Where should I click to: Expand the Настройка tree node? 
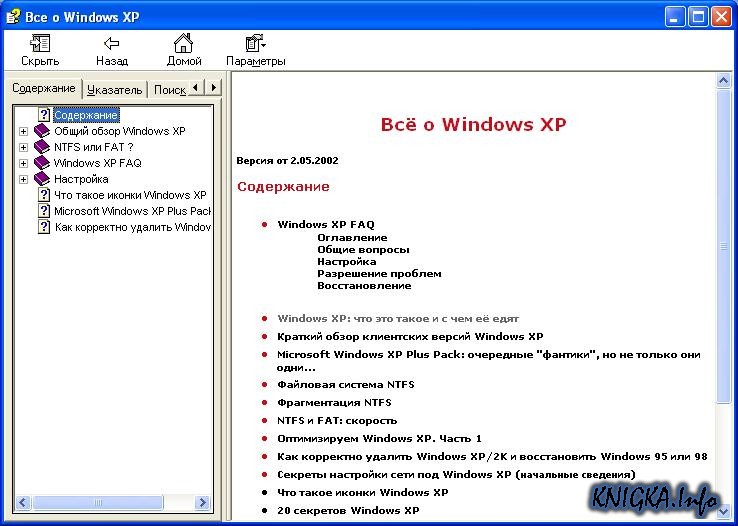tap(23, 179)
